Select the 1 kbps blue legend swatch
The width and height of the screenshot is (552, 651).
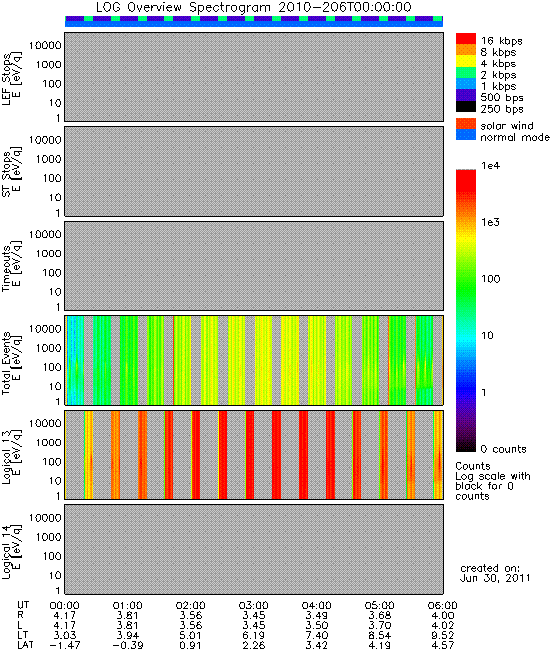click(466, 84)
